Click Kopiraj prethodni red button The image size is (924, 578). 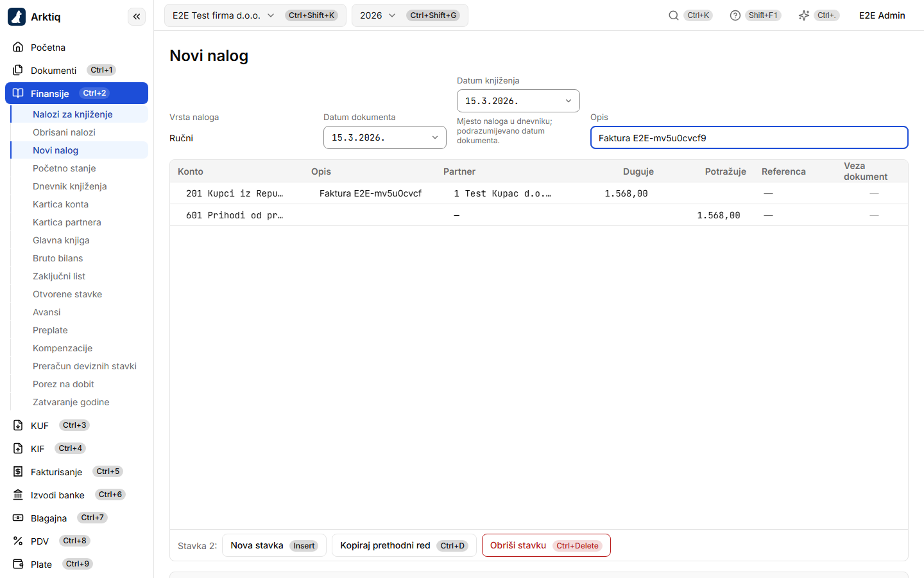coord(404,545)
